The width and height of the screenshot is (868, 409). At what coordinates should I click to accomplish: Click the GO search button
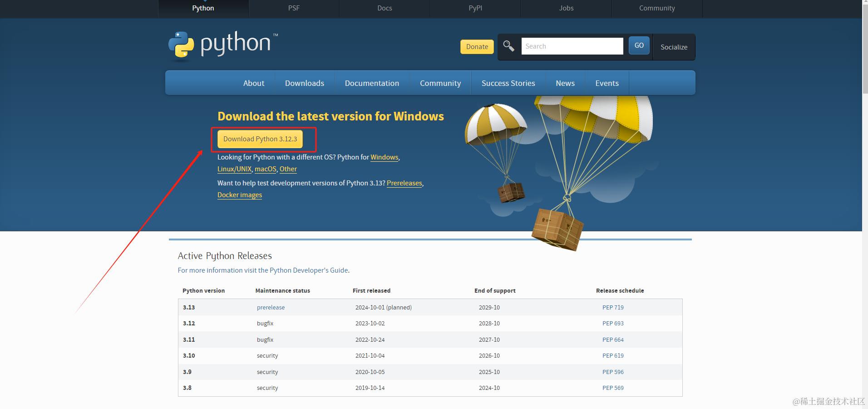639,45
